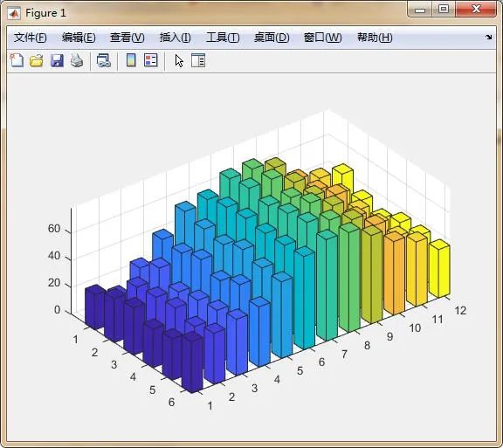Open the 窗口(W) menu
503x448 pixels.
(x=323, y=38)
